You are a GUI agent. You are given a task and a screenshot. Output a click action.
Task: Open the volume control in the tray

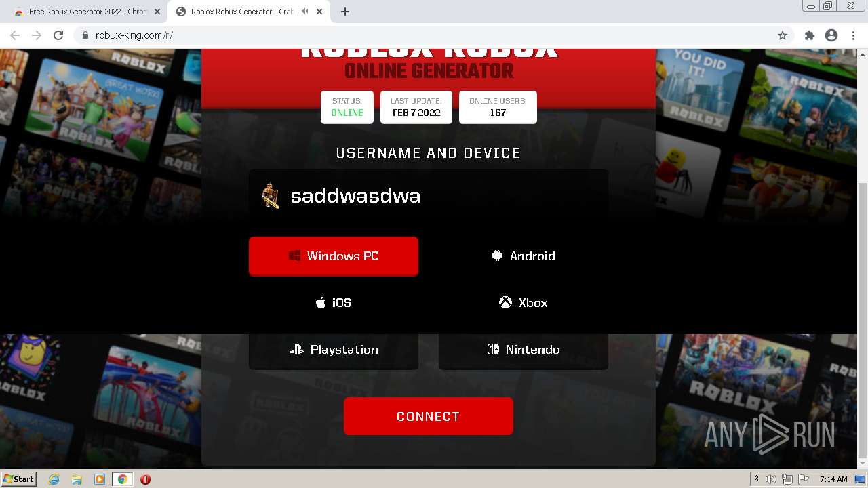(x=771, y=479)
